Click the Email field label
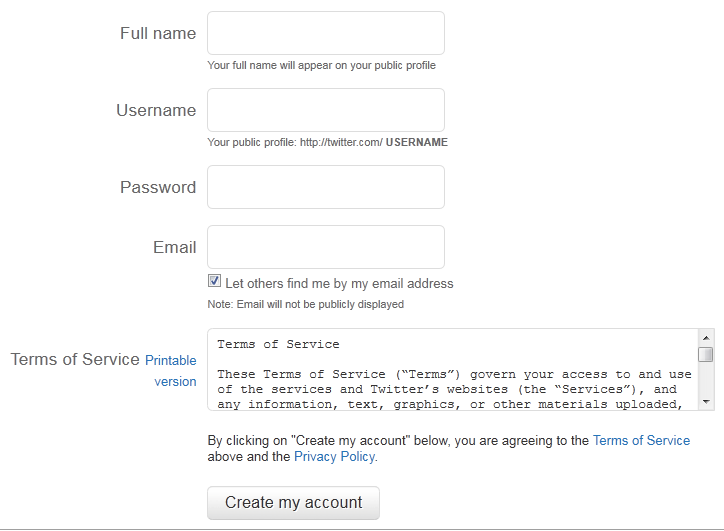 click(x=174, y=247)
